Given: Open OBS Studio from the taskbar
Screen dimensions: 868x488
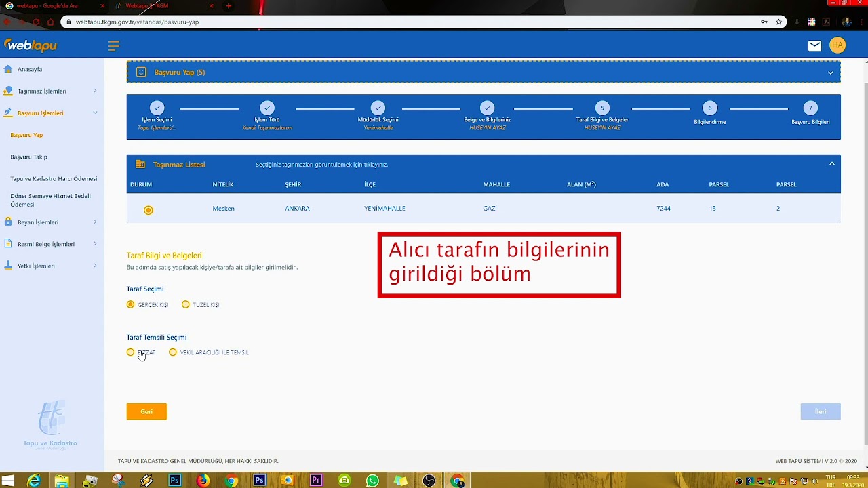Looking at the screenshot, I should (429, 481).
